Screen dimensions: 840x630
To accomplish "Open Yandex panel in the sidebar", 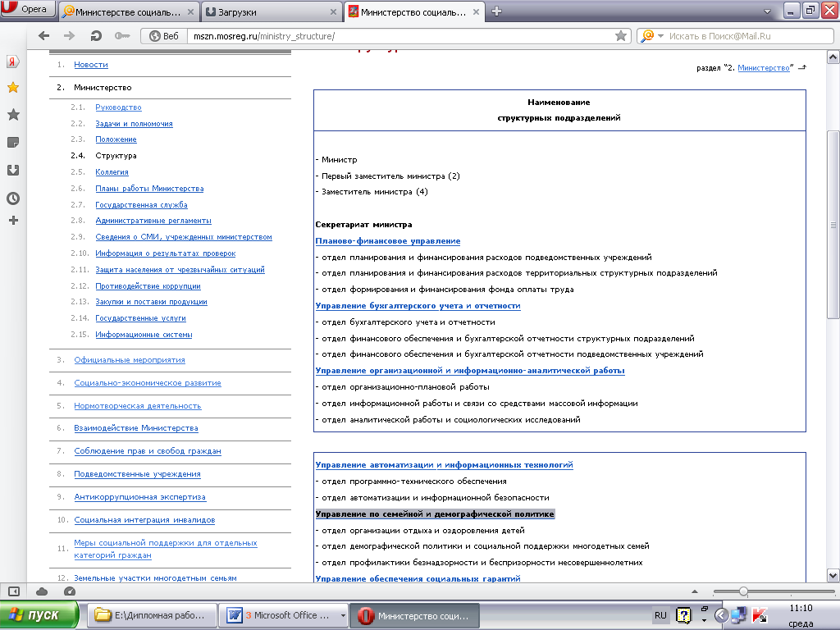I will coord(13,62).
